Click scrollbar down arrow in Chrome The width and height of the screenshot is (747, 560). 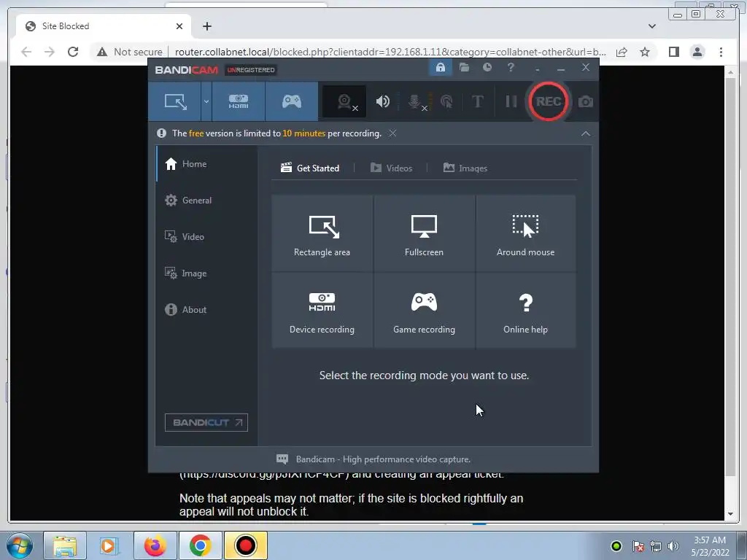click(730, 514)
